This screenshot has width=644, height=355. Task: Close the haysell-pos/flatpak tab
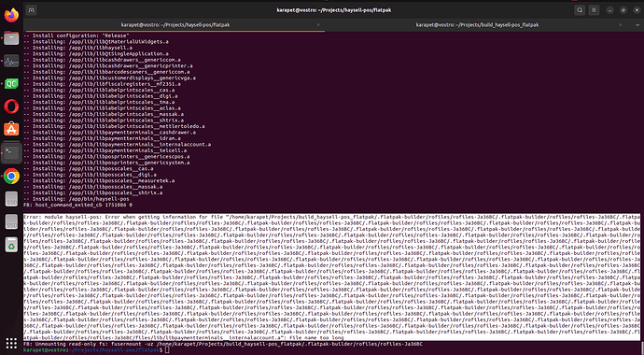(x=318, y=25)
